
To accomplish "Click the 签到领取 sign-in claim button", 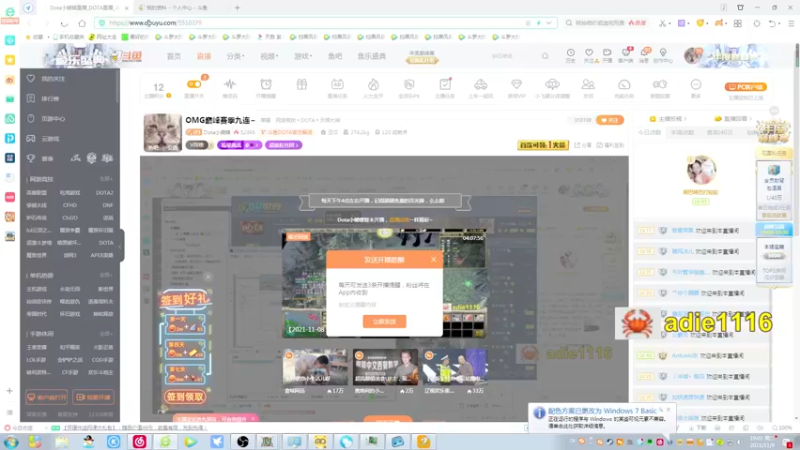I will [x=185, y=396].
